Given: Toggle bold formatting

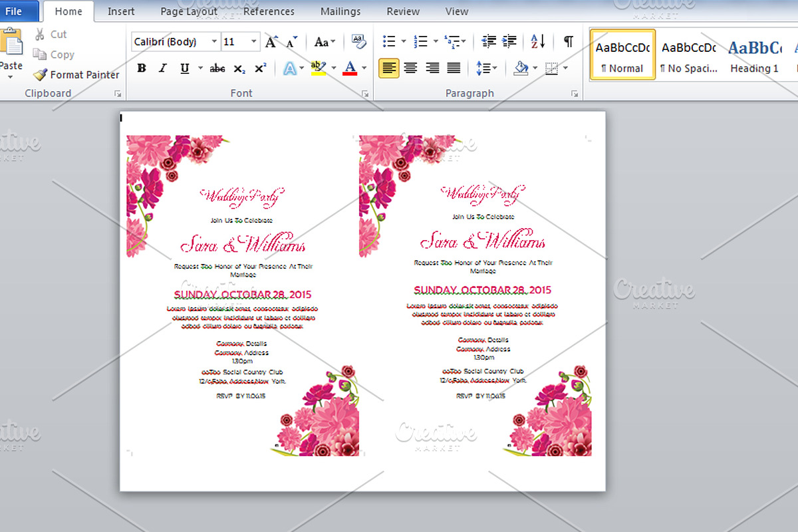Looking at the screenshot, I should point(142,68).
